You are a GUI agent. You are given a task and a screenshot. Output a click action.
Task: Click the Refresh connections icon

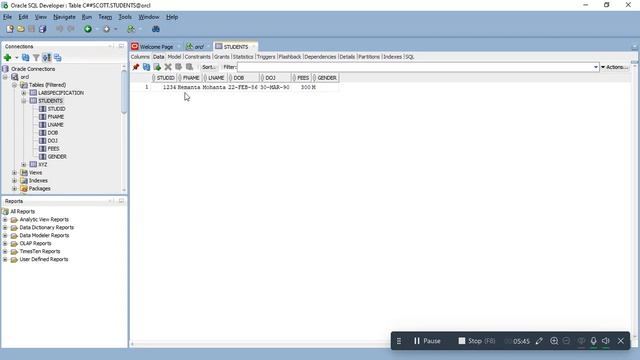(x=26, y=58)
